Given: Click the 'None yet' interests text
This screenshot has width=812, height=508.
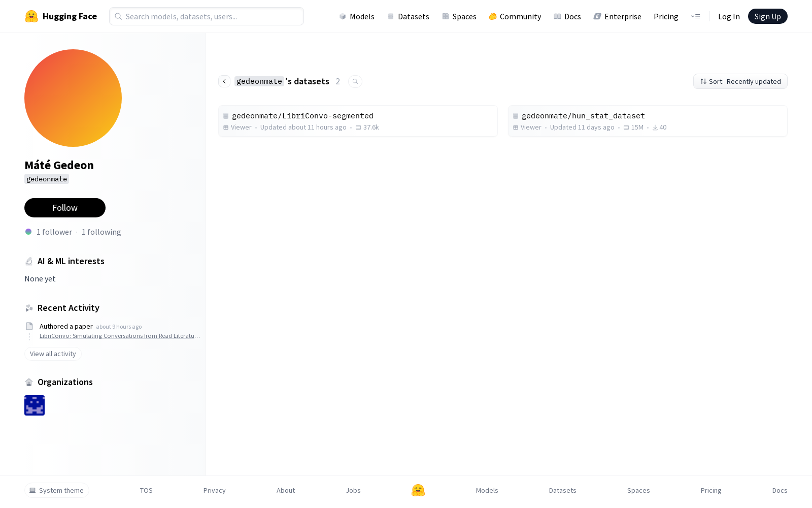Looking at the screenshot, I should pyautogui.click(x=40, y=279).
